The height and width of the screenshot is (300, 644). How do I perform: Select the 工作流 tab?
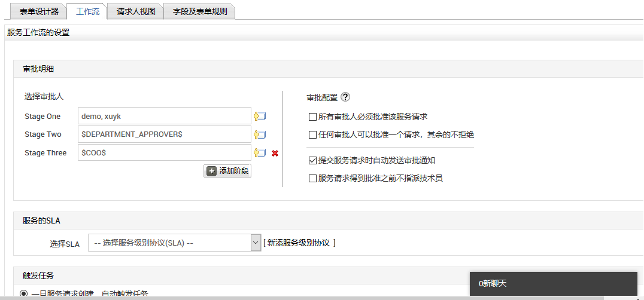pyautogui.click(x=87, y=11)
